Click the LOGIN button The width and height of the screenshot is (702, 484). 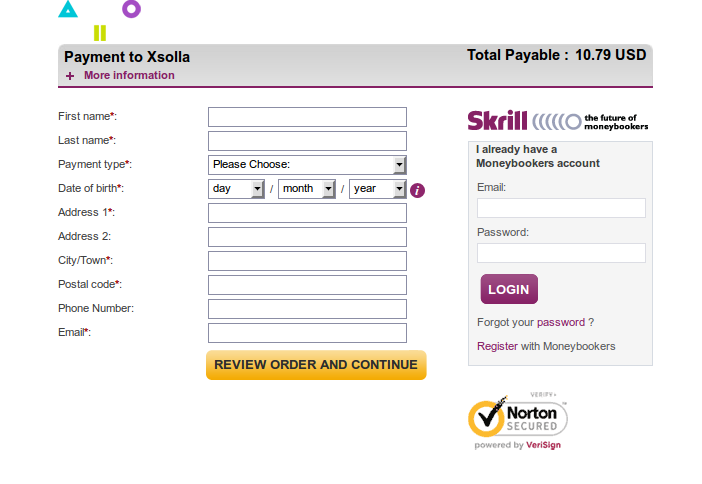(509, 289)
